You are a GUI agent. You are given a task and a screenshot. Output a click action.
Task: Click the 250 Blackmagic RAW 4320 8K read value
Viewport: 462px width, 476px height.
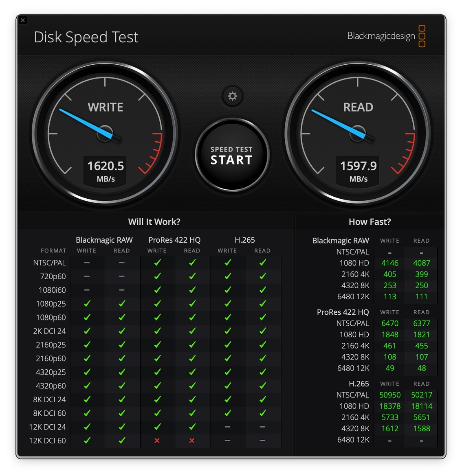pos(421,285)
